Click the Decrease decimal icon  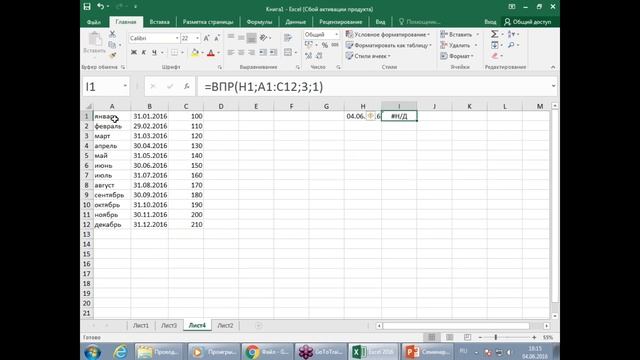(x=319, y=56)
